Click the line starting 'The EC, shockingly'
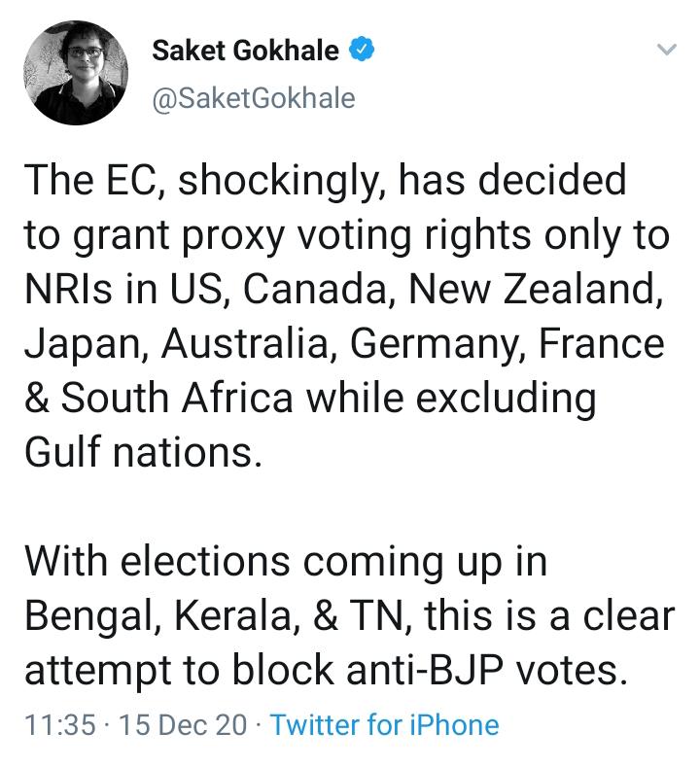 pos(326,183)
